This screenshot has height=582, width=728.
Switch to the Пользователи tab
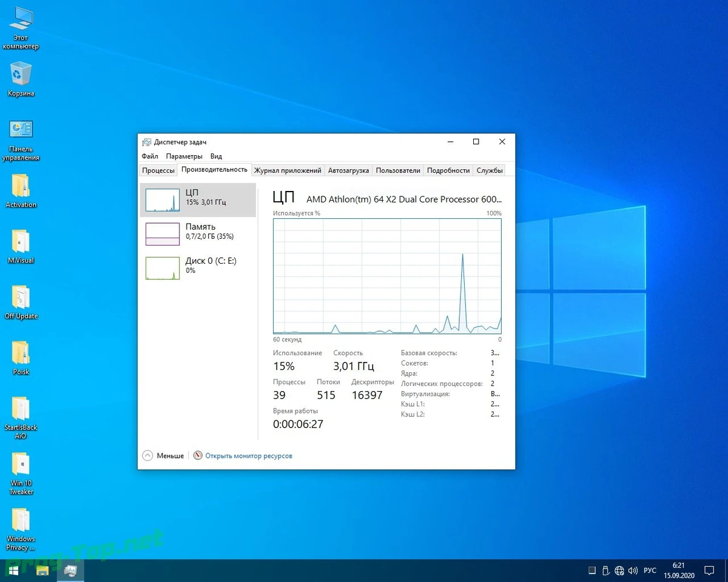pyautogui.click(x=398, y=170)
